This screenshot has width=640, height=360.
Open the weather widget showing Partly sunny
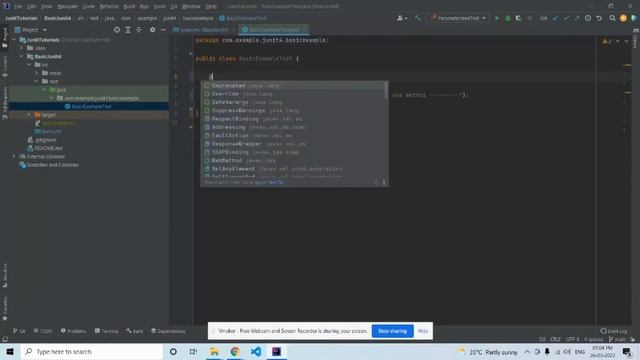pyautogui.click(x=488, y=352)
